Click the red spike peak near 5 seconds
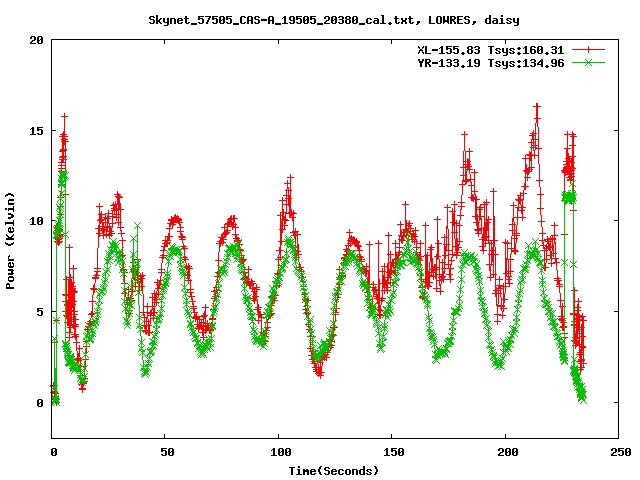 [64, 116]
